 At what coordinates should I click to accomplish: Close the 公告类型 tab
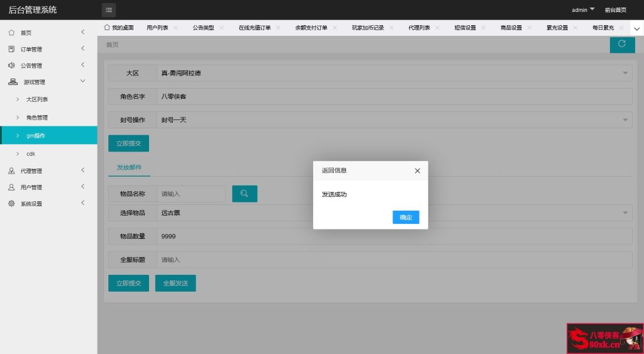tap(221, 28)
